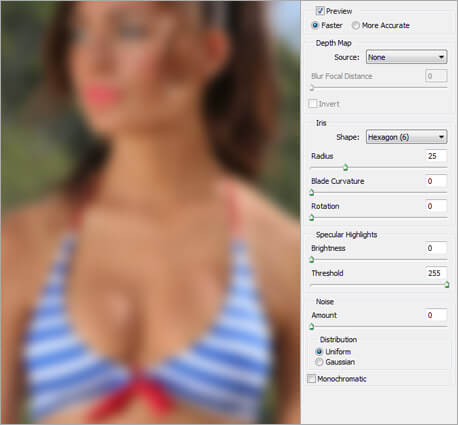
Task: Select Gaussian noise distribution
Action: click(x=319, y=362)
